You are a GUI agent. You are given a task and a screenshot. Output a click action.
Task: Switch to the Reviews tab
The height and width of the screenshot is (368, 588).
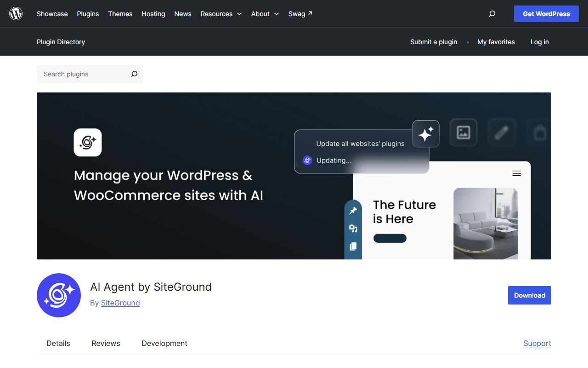(106, 343)
